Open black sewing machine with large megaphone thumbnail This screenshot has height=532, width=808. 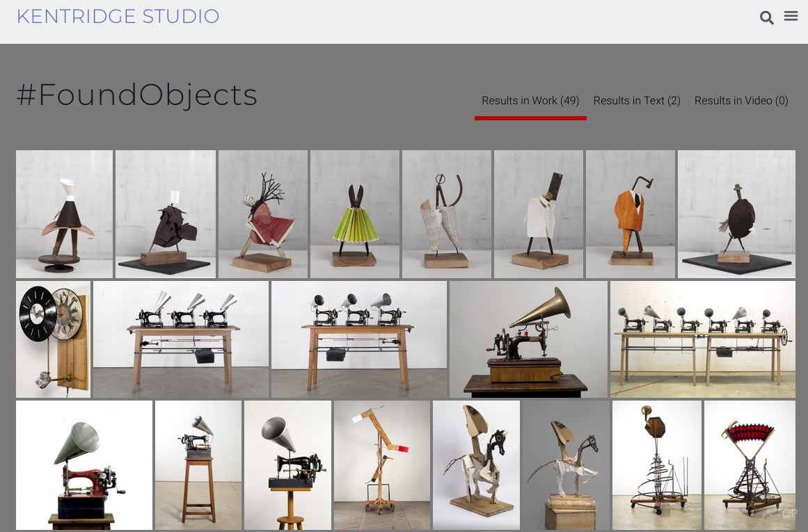(x=287, y=465)
